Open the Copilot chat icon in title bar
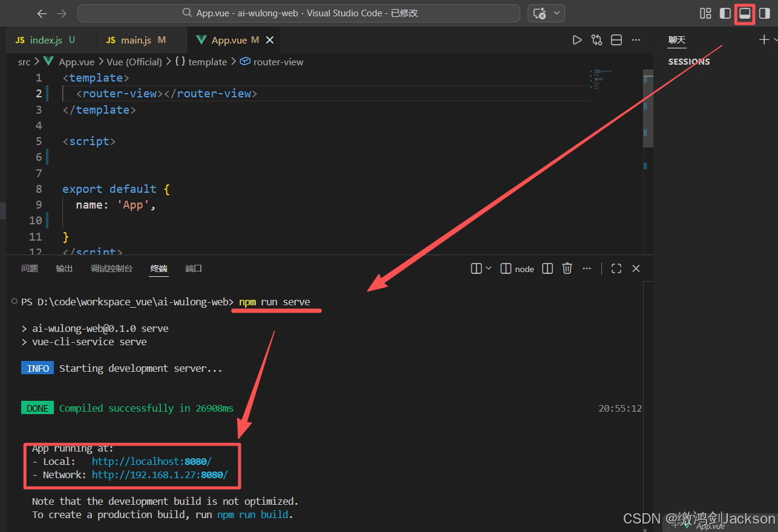778x532 pixels. click(x=540, y=13)
